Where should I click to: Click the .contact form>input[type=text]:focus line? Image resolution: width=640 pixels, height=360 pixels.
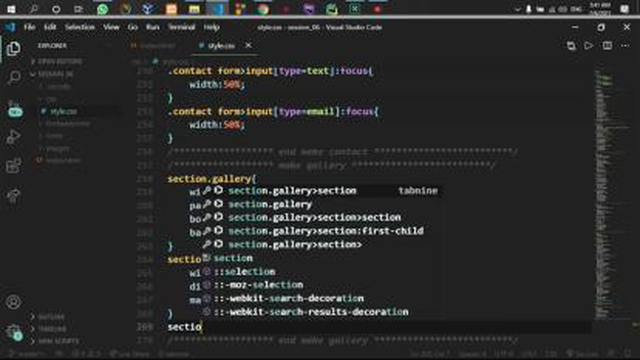(270, 71)
